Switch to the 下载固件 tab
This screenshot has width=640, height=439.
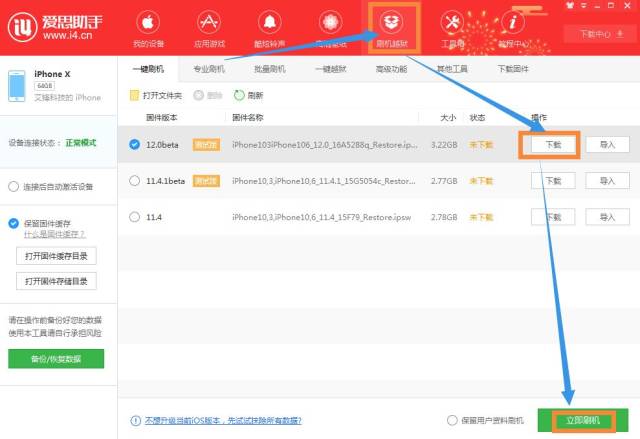[513, 69]
